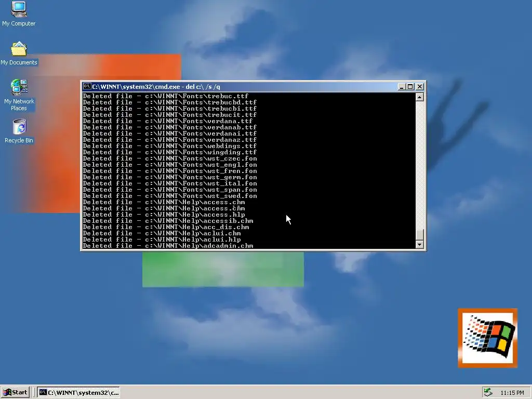This screenshot has width=532, height=399.
Task: Click the line for wst_germ.fon
Action: [170, 177]
